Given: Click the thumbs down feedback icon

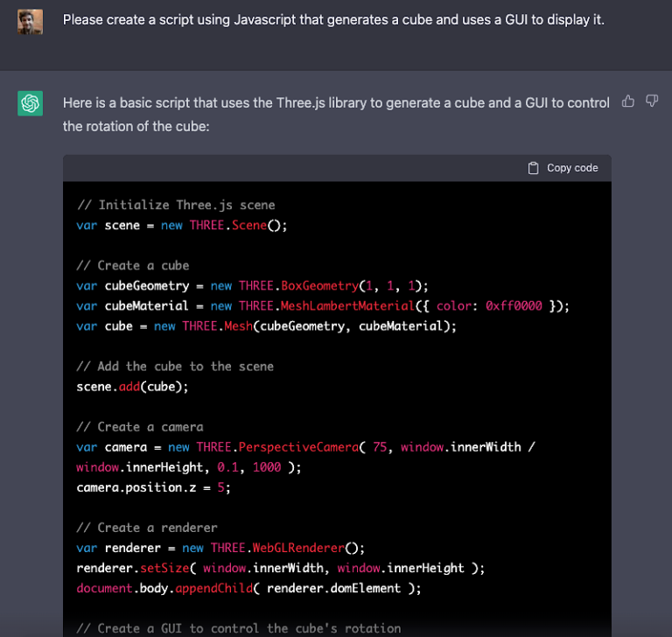Looking at the screenshot, I should tap(651, 101).
